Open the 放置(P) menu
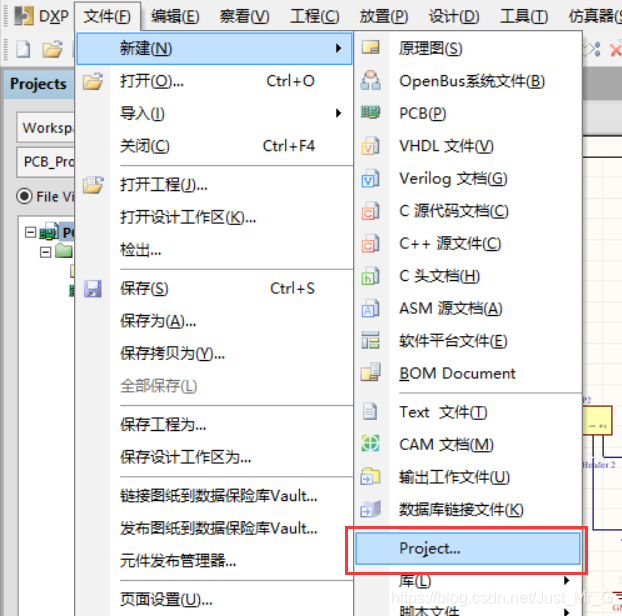 point(384,16)
